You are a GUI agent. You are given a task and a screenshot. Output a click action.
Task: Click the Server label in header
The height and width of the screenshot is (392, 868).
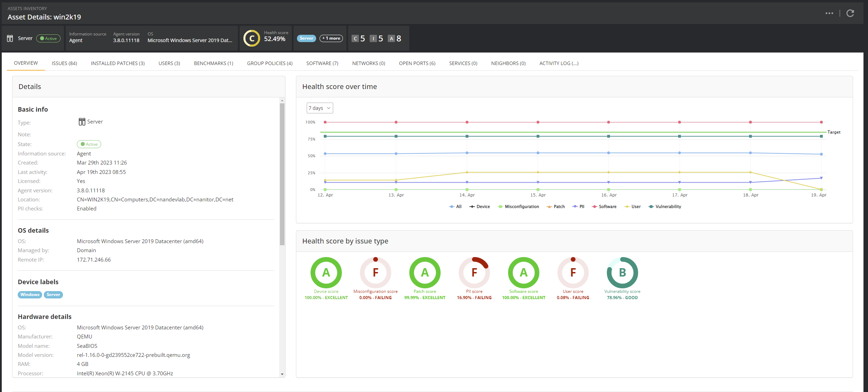[x=306, y=38]
